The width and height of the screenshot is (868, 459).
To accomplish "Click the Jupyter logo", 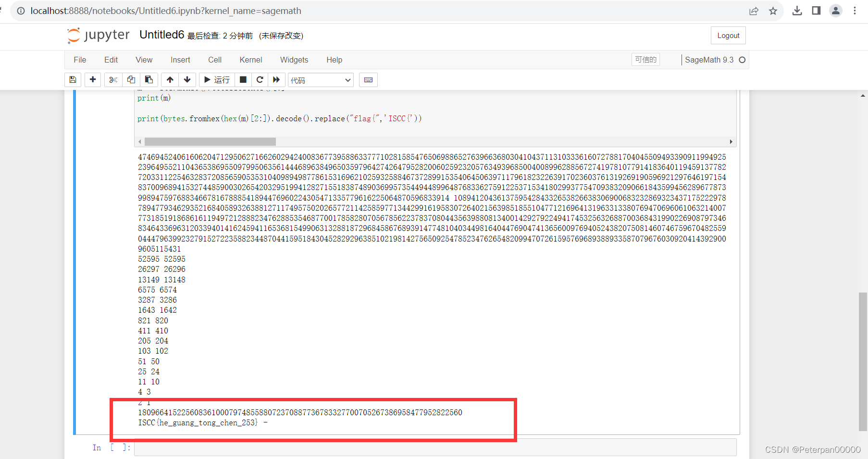I will (x=99, y=35).
